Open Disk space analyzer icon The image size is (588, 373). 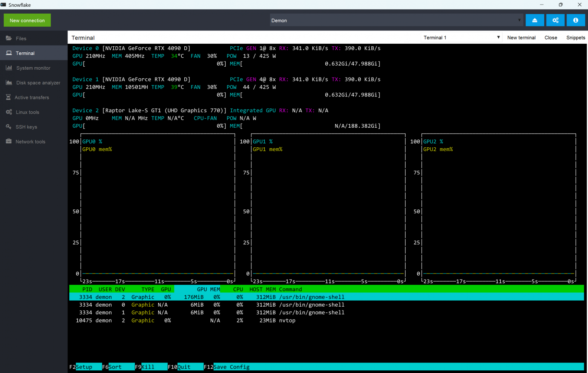pos(9,83)
